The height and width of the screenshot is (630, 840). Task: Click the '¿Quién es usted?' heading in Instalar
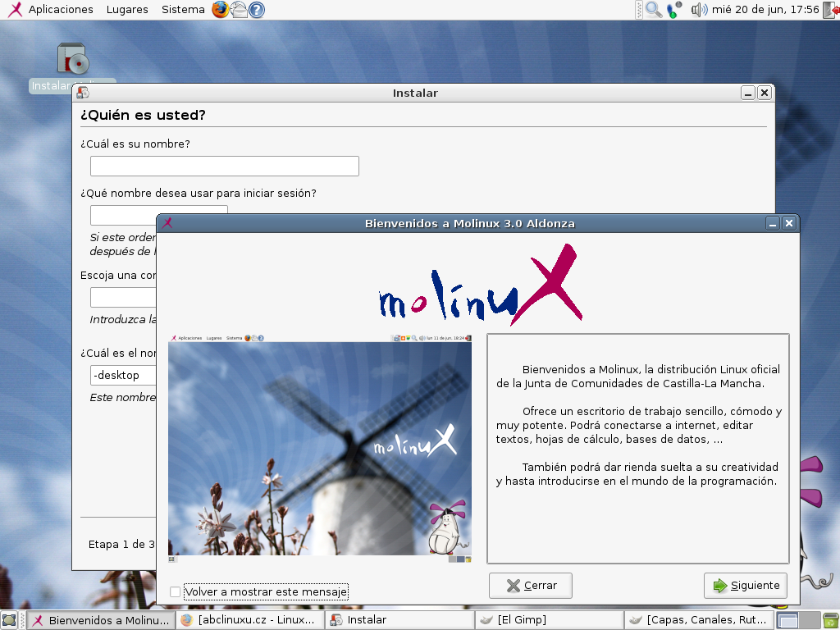point(143,115)
